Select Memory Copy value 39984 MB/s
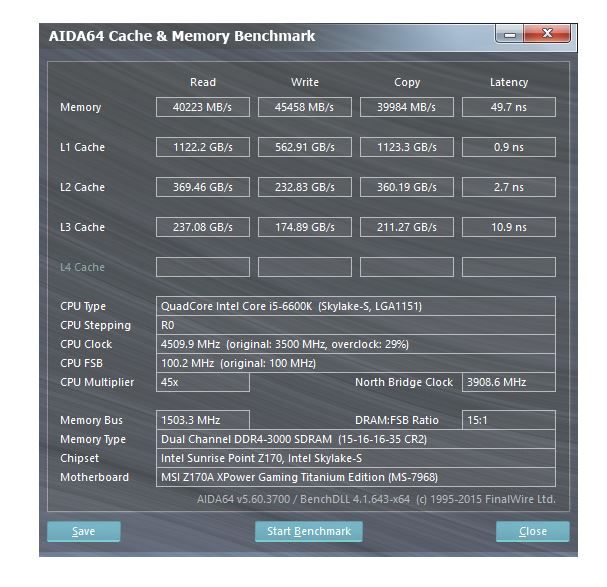Screen dimensions: 607x587 (406, 107)
